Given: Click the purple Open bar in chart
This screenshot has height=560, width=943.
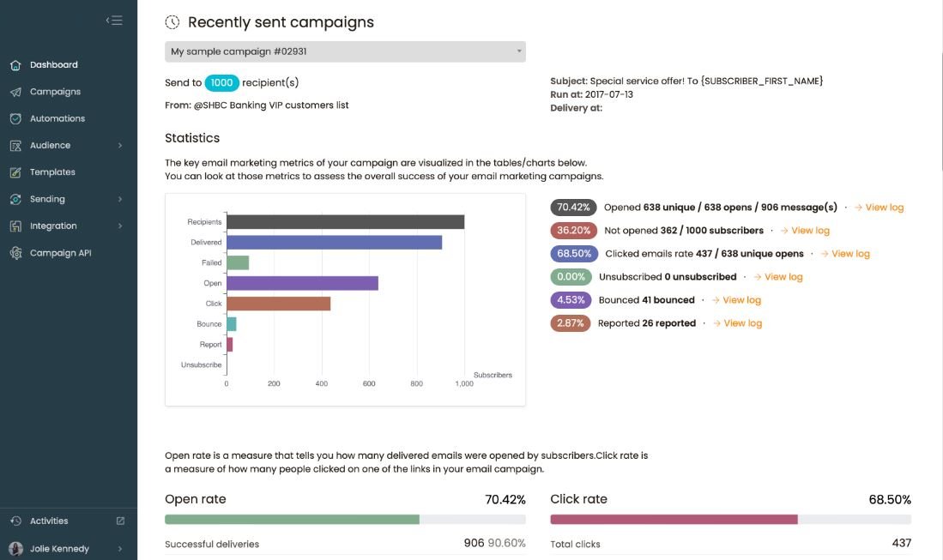Looking at the screenshot, I should coord(302,283).
